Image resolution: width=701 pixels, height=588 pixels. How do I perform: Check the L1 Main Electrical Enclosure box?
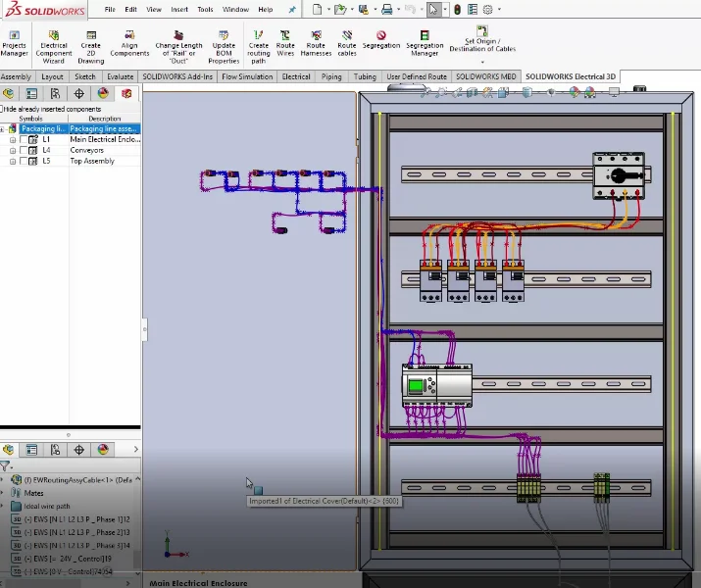(x=24, y=139)
